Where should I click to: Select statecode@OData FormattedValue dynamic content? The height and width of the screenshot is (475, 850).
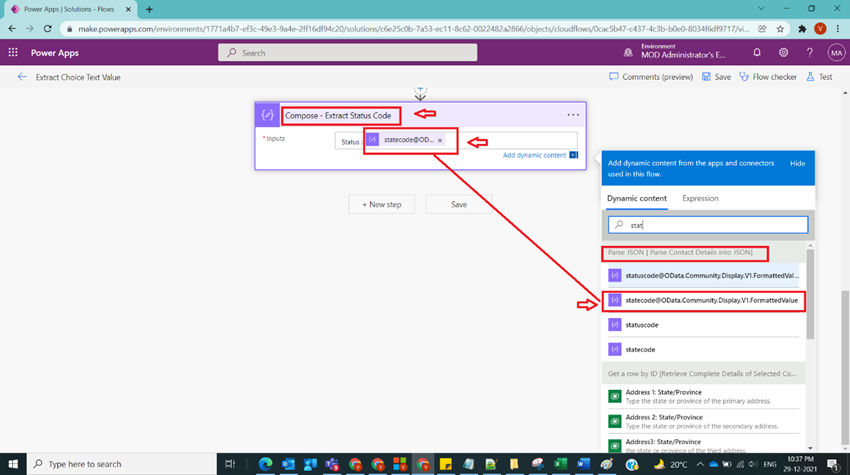click(704, 300)
